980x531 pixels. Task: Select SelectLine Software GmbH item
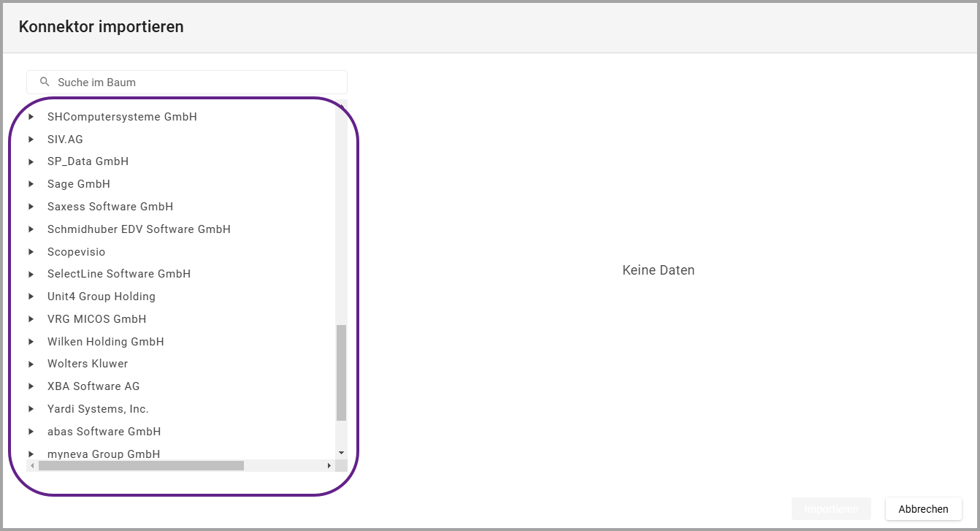pyautogui.click(x=119, y=274)
